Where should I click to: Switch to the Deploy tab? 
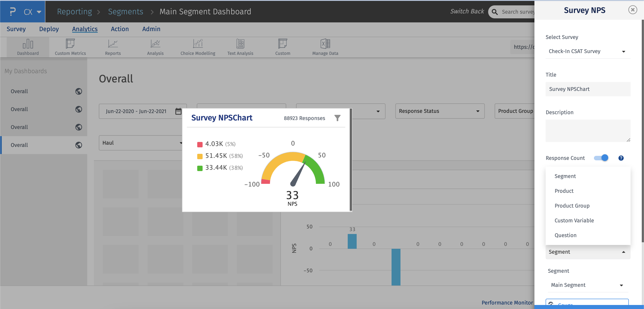tap(49, 29)
